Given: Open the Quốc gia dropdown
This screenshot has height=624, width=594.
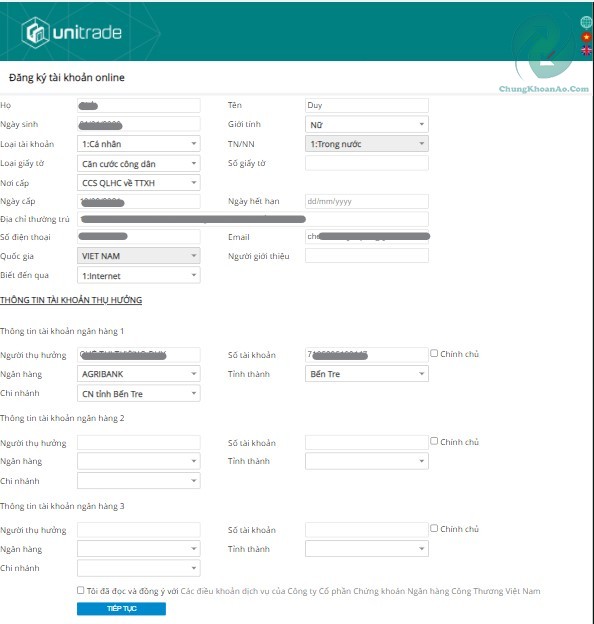Looking at the screenshot, I should (x=139, y=255).
